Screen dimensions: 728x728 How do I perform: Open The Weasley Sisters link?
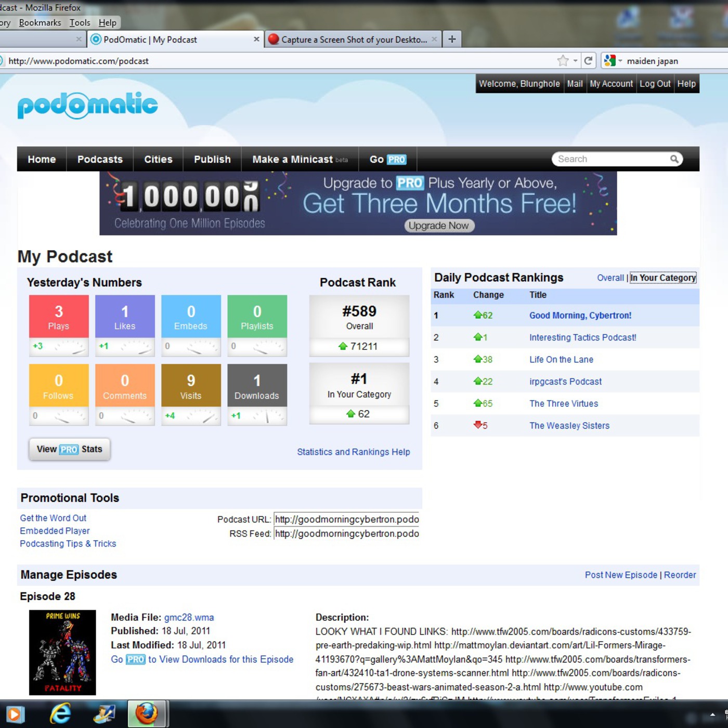tap(569, 425)
